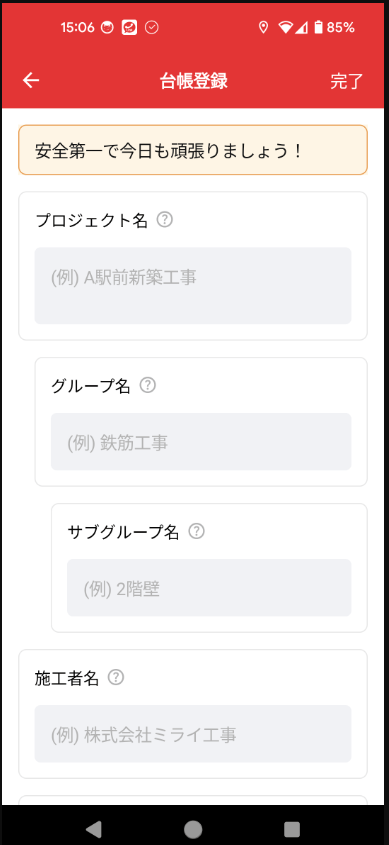The width and height of the screenshot is (389, 845).
Task: Tap the 台帳登録 screen title
Action: pyautogui.click(x=194, y=81)
